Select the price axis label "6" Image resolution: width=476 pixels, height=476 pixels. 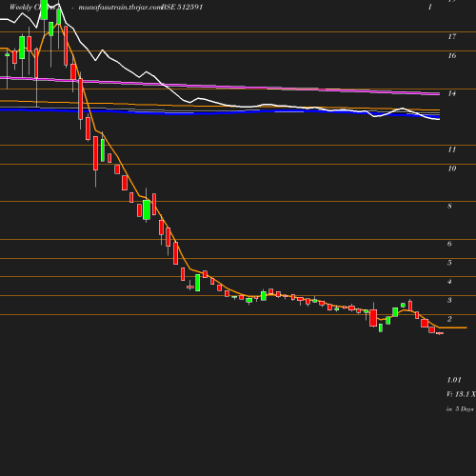(449, 244)
